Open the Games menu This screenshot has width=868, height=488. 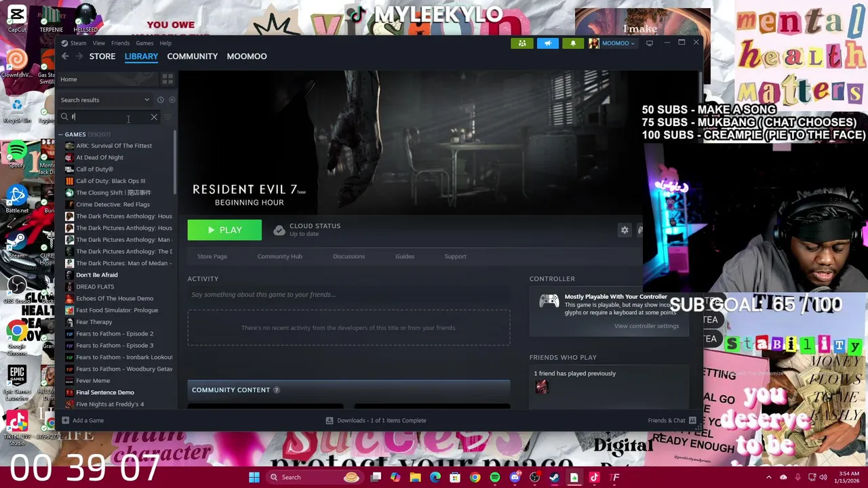(x=144, y=43)
